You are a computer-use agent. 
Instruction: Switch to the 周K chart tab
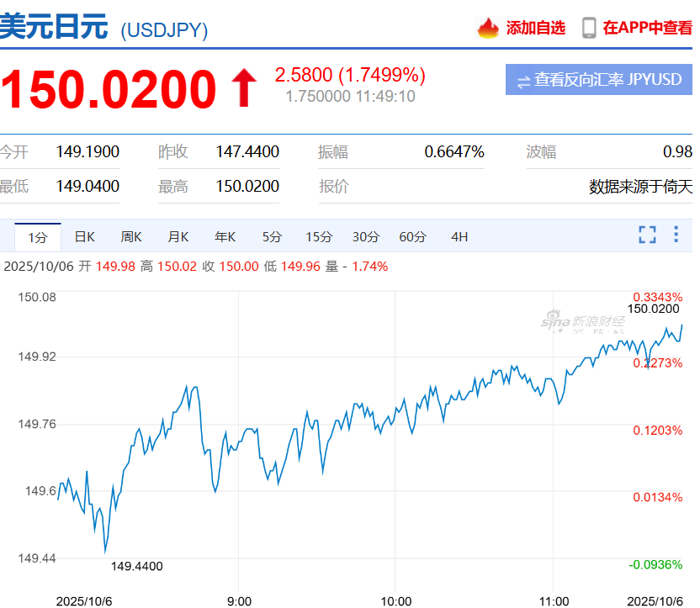pos(131,237)
